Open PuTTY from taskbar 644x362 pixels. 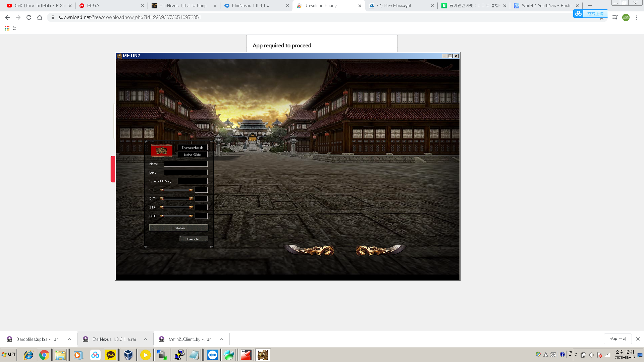click(x=179, y=355)
